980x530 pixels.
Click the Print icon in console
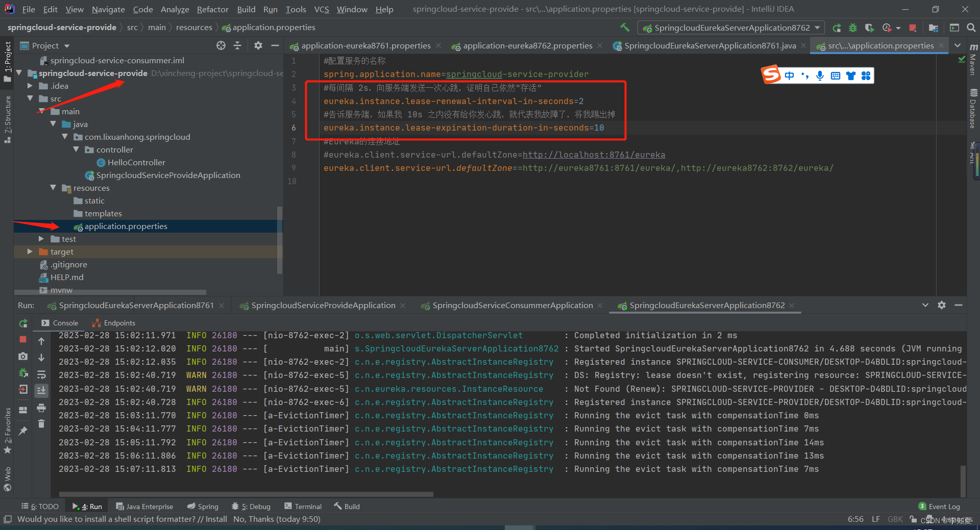coord(41,408)
